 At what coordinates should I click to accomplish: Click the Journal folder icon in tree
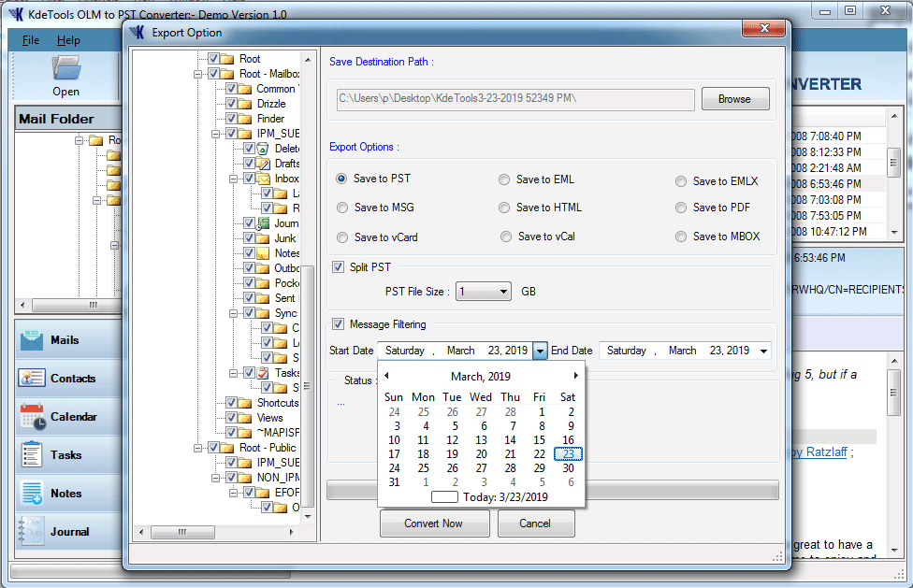click(263, 223)
